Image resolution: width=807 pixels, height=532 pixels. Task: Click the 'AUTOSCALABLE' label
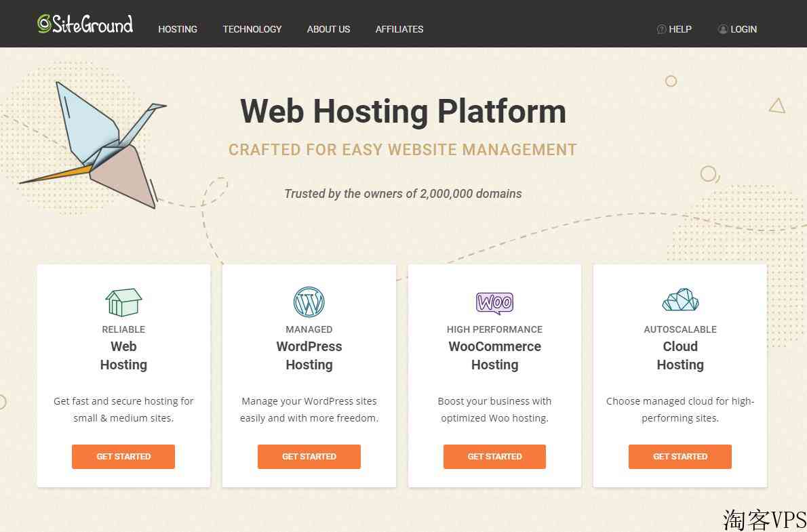[680, 329]
